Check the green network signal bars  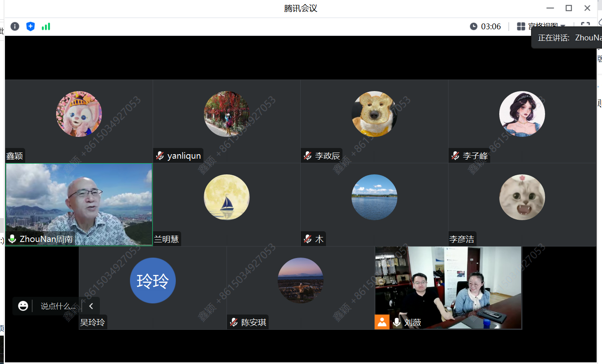tap(46, 26)
